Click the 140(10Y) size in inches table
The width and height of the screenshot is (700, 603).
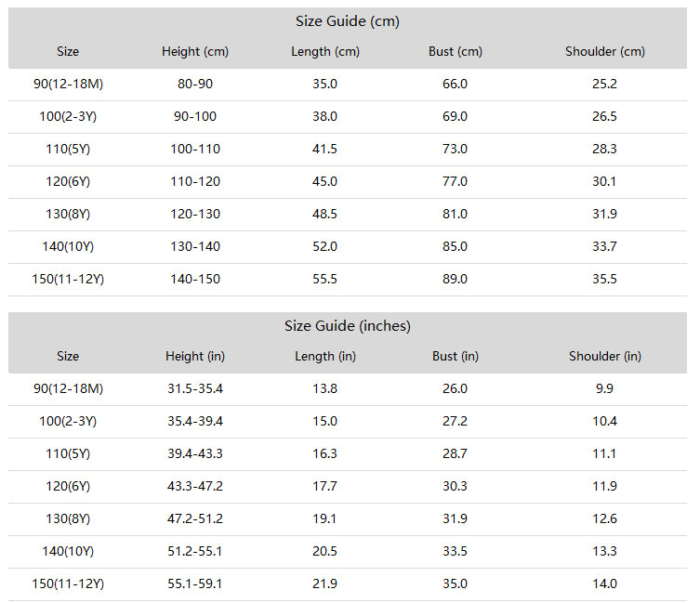coord(68,551)
